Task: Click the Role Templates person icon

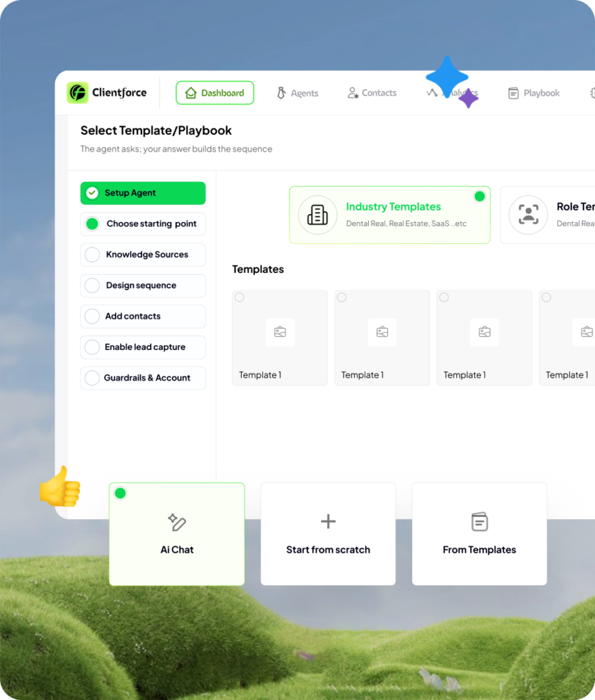Action: [x=528, y=215]
